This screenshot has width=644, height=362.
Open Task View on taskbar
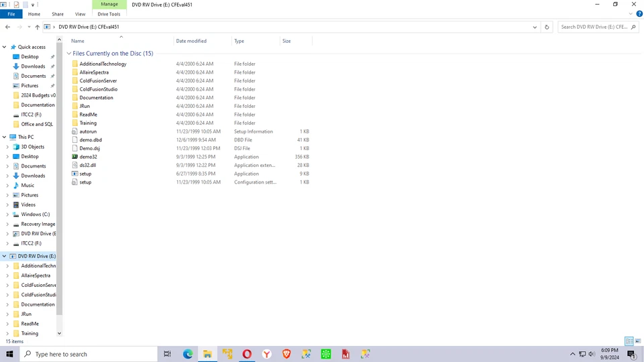[167, 354]
